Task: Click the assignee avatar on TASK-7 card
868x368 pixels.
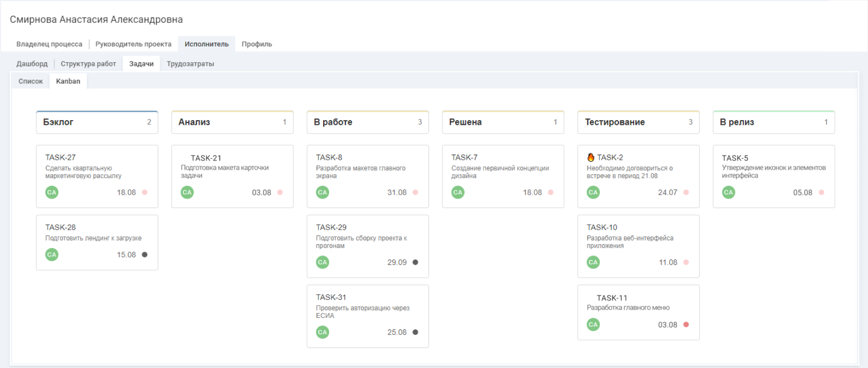Action: coord(458,192)
